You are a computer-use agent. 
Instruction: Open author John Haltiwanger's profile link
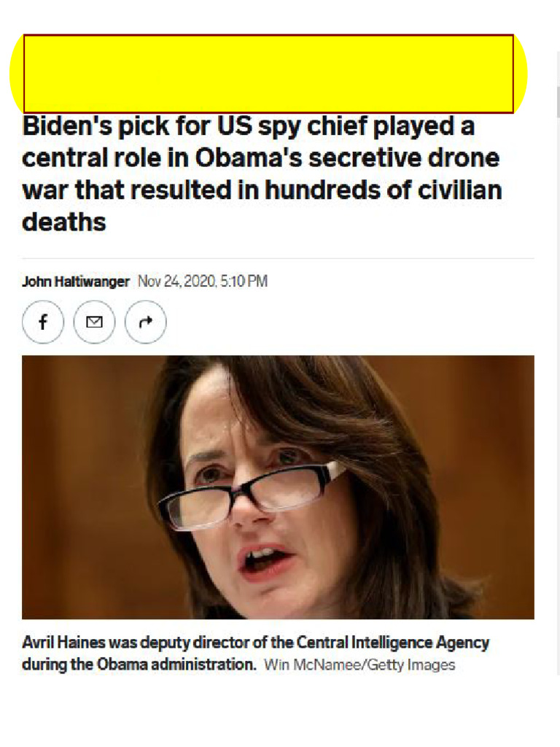coord(76,282)
